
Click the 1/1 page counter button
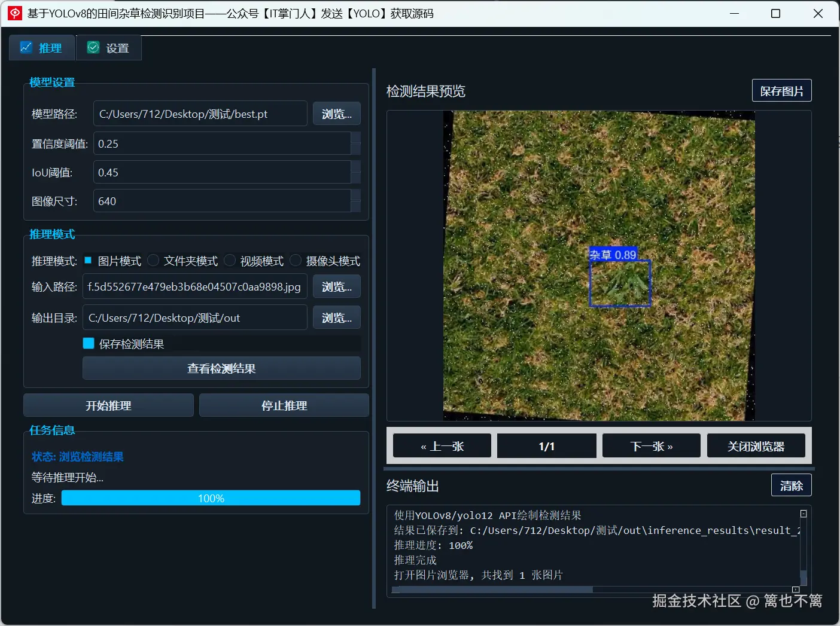[547, 446]
